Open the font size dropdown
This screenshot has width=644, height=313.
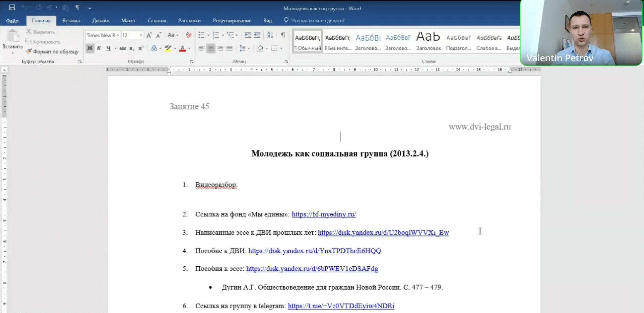pyautogui.click(x=142, y=35)
